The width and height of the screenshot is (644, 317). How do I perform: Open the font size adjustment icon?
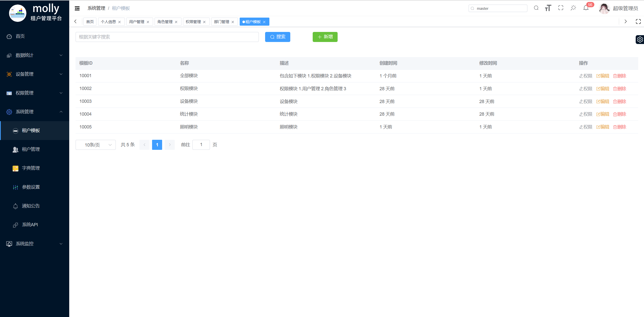tap(548, 8)
